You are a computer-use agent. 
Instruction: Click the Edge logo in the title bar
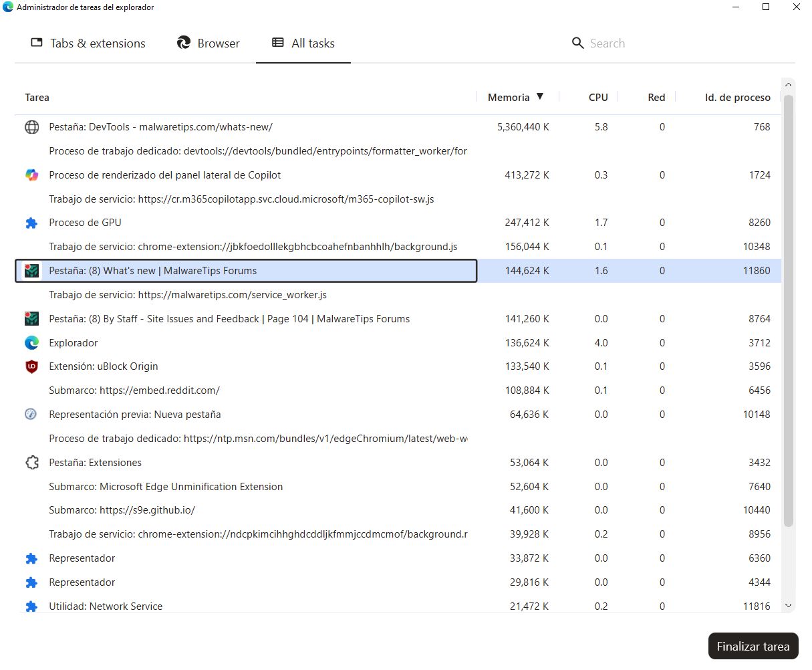[8, 7]
